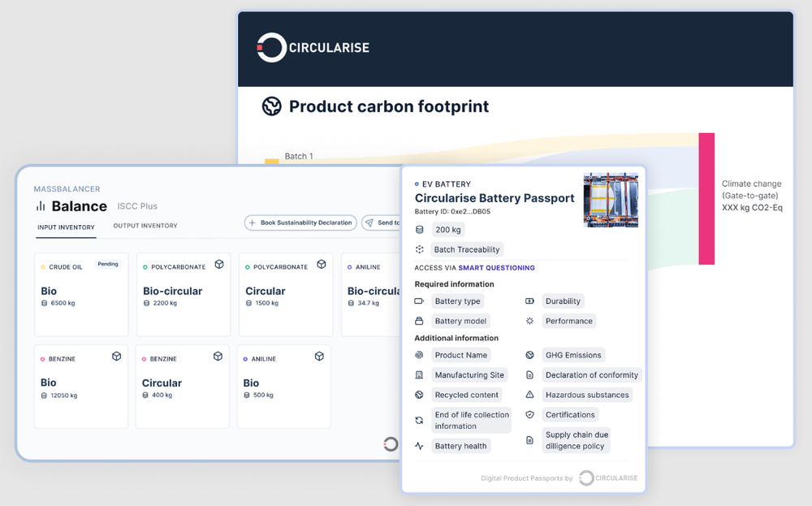
Task: Click the yellow Batch 1 block in chart
Action: click(x=272, y=162)
